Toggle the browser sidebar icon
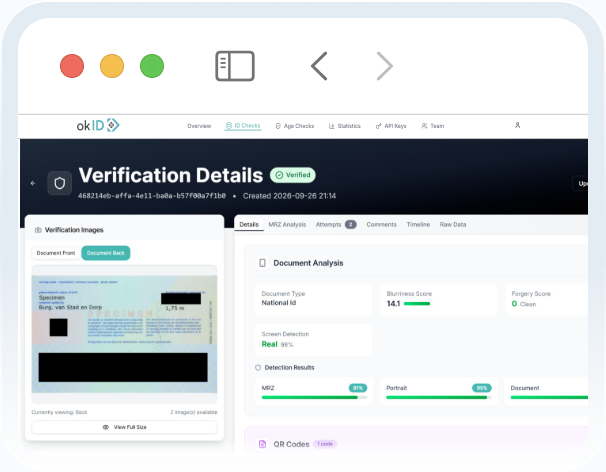This screenshot has height=472, width=606. (x=235, y=66)
